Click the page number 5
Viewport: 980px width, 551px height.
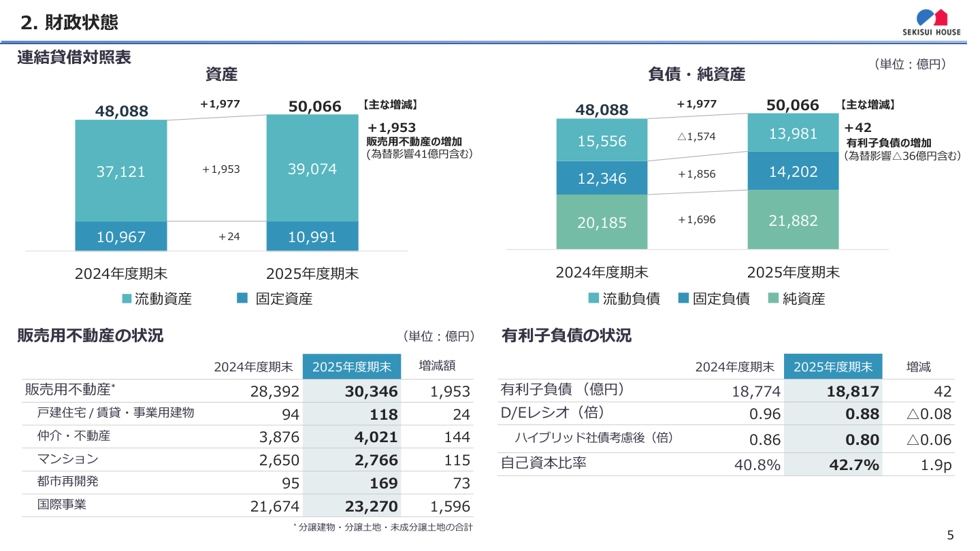(951, 535)
